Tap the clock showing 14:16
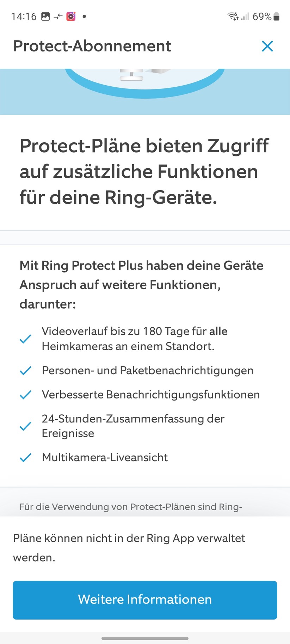 pos(24,16)
